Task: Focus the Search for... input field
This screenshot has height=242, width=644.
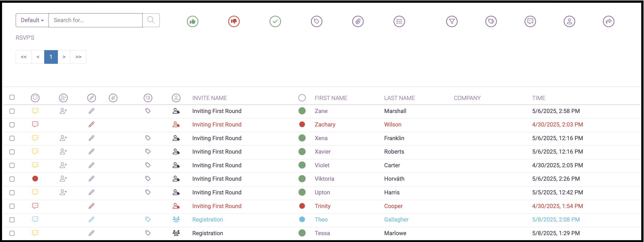Action: (x=95, y=20)
